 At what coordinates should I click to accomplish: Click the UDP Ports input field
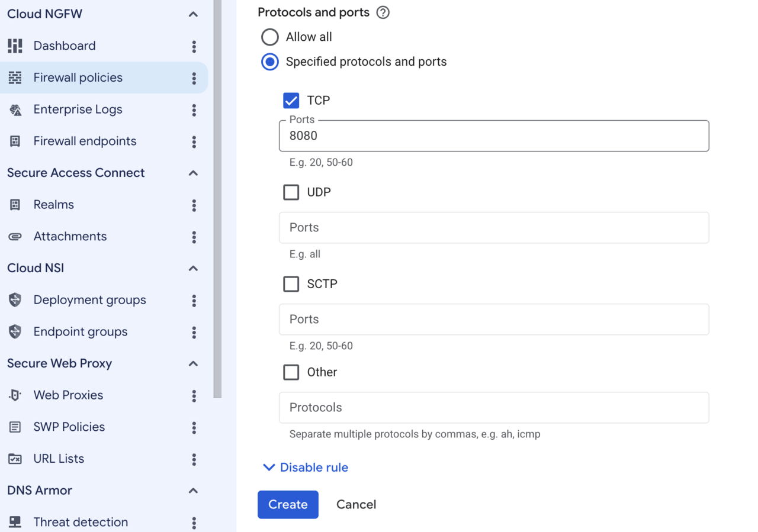[494, 228]
